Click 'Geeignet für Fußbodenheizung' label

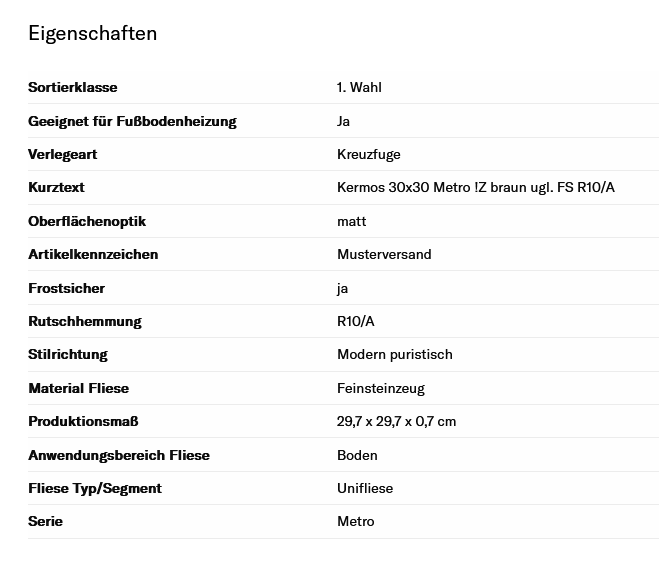132,121
